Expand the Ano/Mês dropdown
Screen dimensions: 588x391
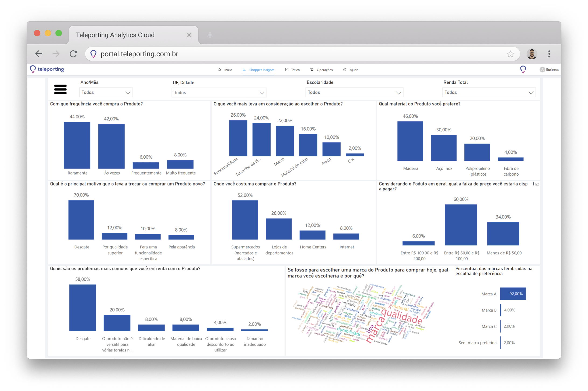tap(106, 92)
